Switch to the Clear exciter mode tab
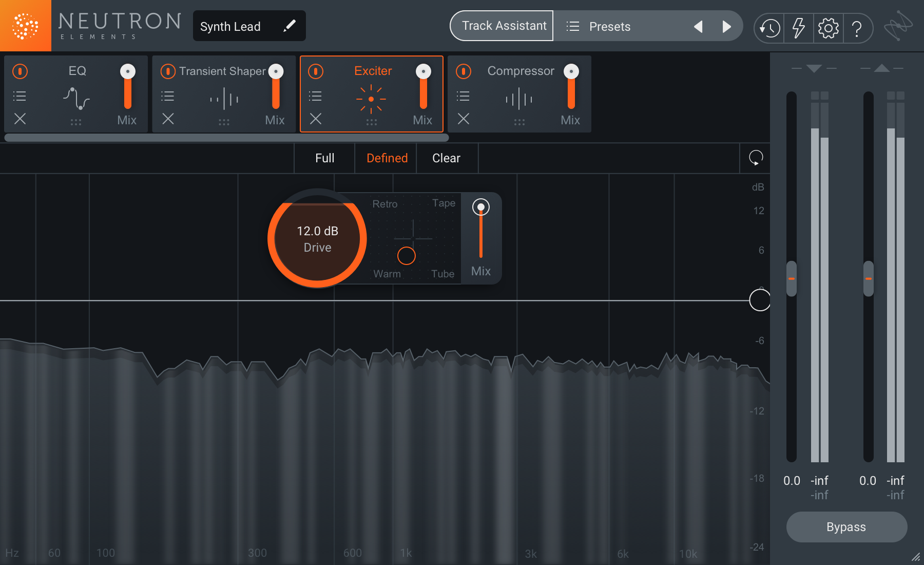The image size is (924, 565). coord(446,158)
